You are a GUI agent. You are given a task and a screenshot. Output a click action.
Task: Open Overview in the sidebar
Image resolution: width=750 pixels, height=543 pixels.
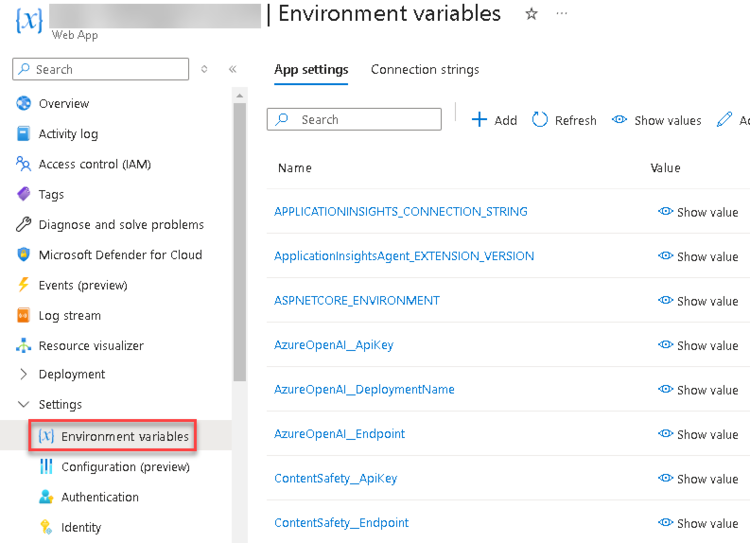64,104
